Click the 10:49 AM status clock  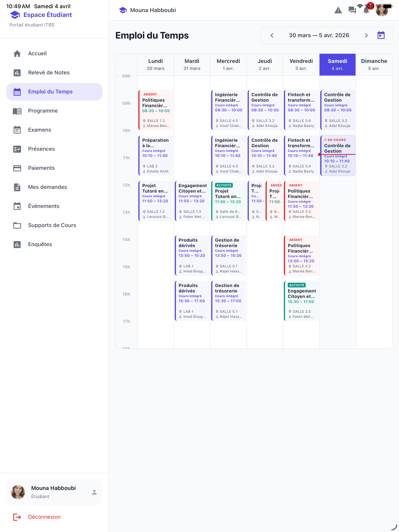point(18,6)
